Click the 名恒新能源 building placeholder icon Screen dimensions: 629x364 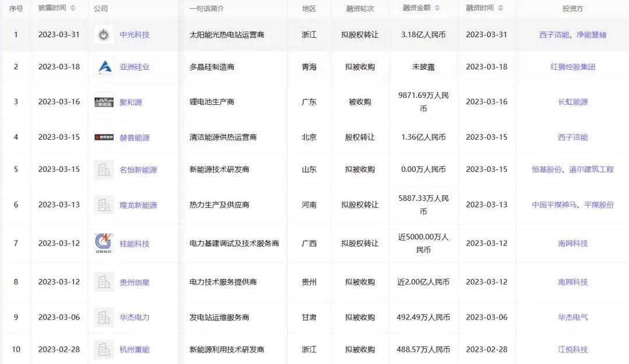point(103,169)
